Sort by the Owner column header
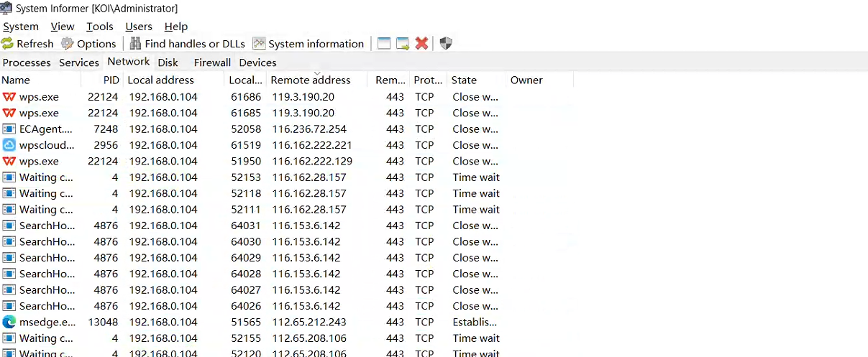This screenshot has height=357, width=868. [540, 80]
